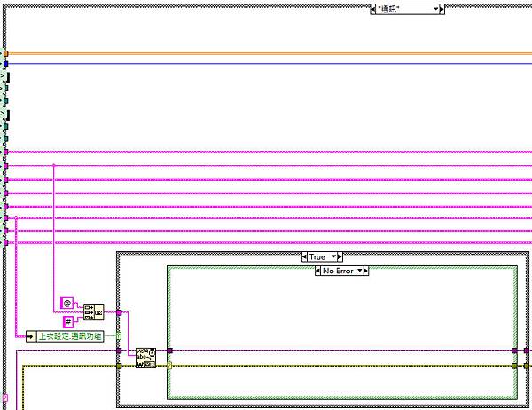Open the No Error case dropdown arrow
This screenshot has width=532, height=410.
point(360,271)
